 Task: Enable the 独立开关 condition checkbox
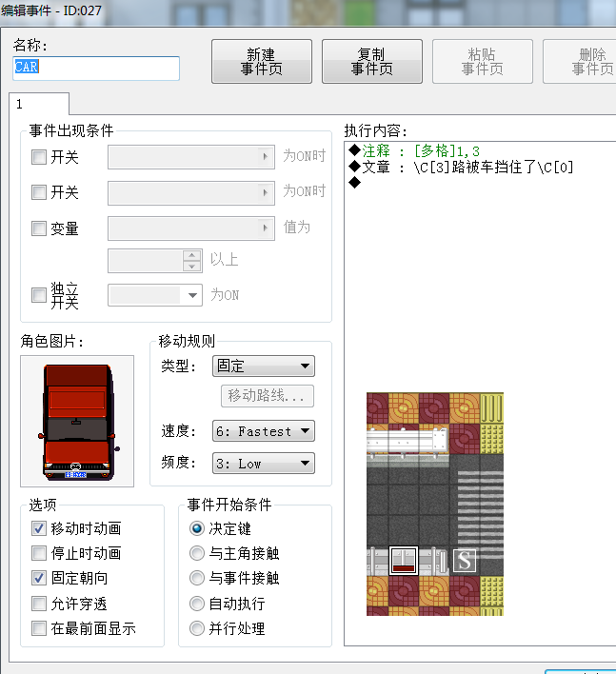click(39, 295)
